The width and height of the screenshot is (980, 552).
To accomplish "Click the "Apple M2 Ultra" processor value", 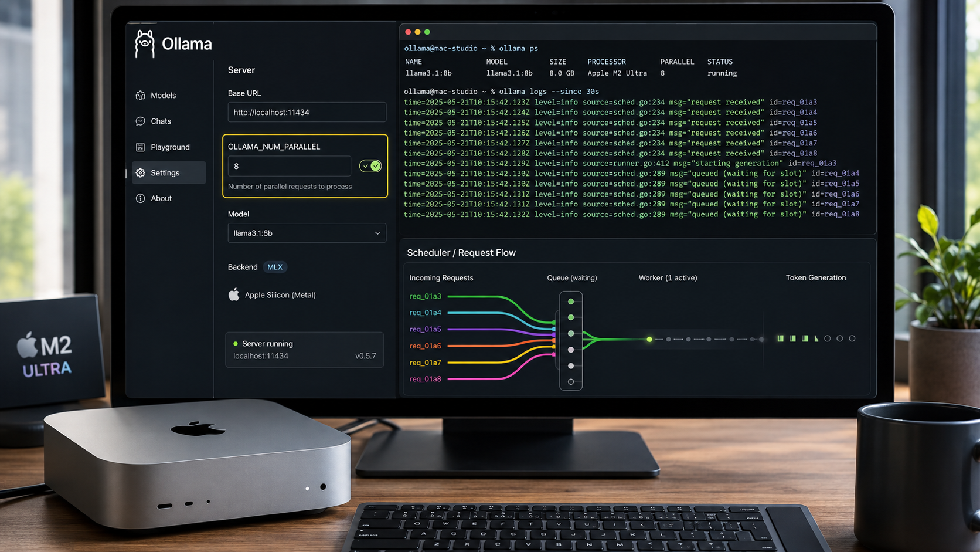I will point(617,73).
